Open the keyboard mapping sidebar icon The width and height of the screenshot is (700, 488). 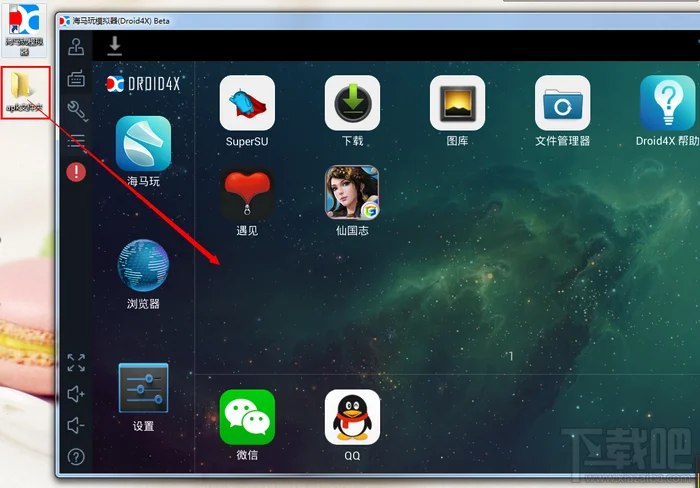(x=76, y=79)
